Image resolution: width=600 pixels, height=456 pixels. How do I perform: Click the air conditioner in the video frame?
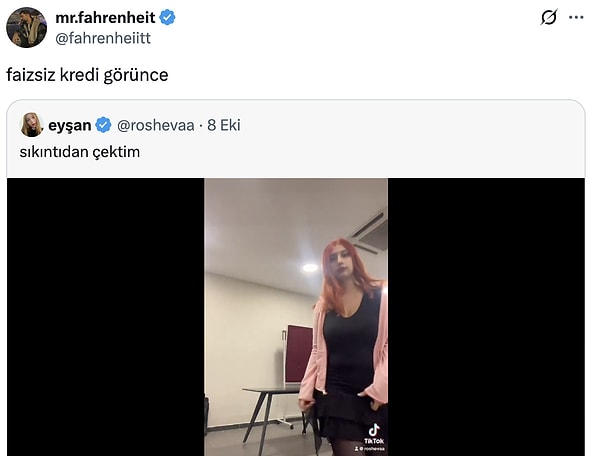(369, 232)
